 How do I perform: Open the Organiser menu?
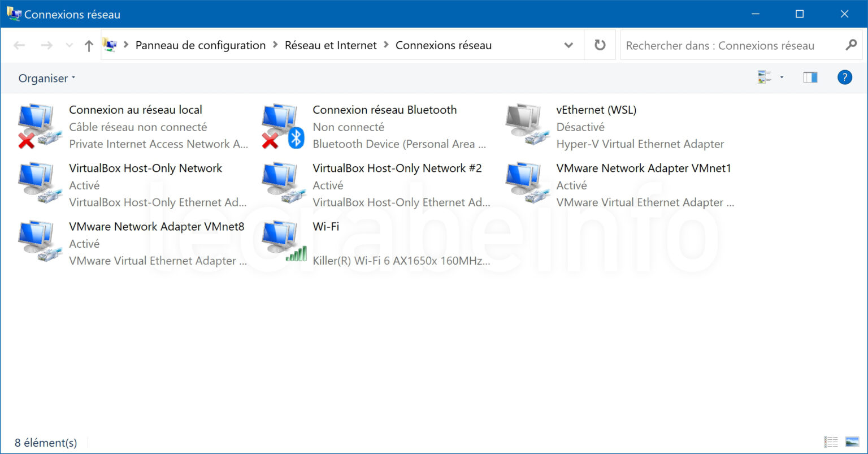pyautogui.click(x=45, y=78)
